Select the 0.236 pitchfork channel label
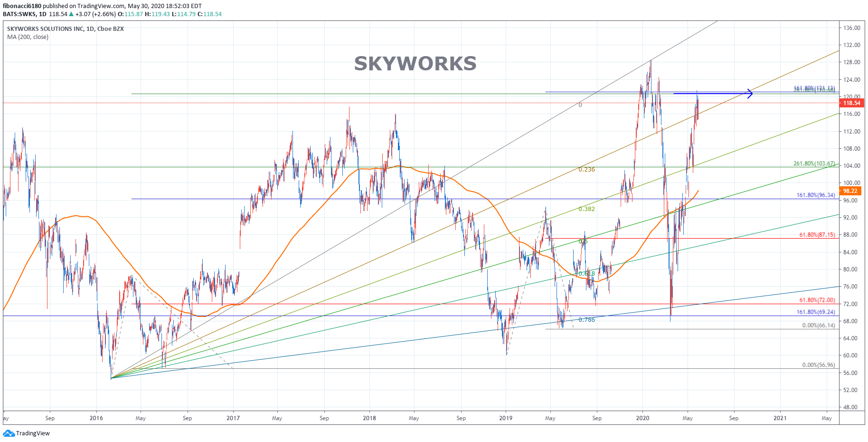 click(x=586, y=169)
